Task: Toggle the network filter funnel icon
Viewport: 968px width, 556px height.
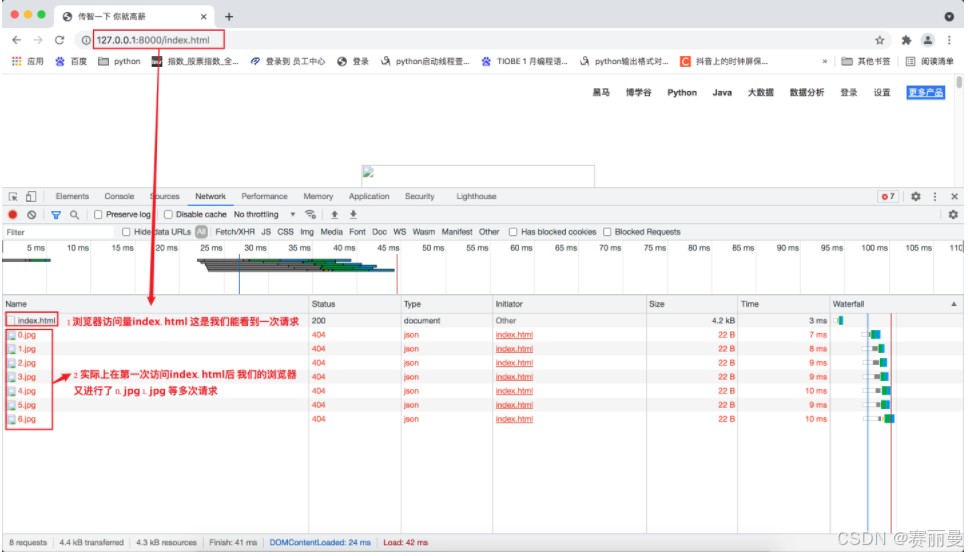Action: click(56, 215)
